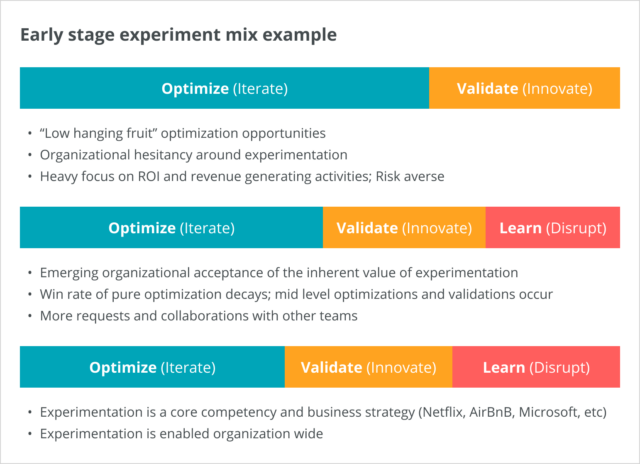The width and height of the screenshot is (640, 464).
Task: Select the middle row teal Optimize (Iterate) bar
Action: (171, 228)
